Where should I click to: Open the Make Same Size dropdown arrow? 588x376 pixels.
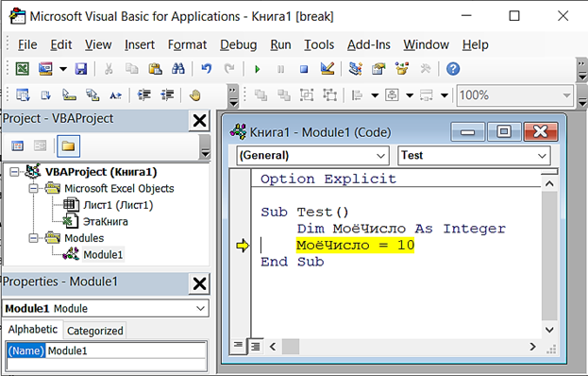pyautogui.click(x=445, y=95)
